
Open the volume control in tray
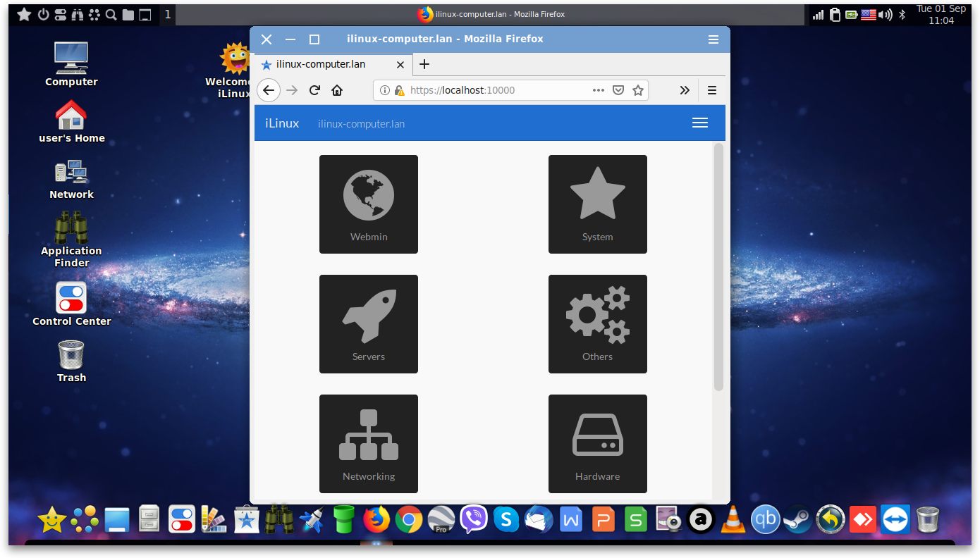tap(886, 15)
